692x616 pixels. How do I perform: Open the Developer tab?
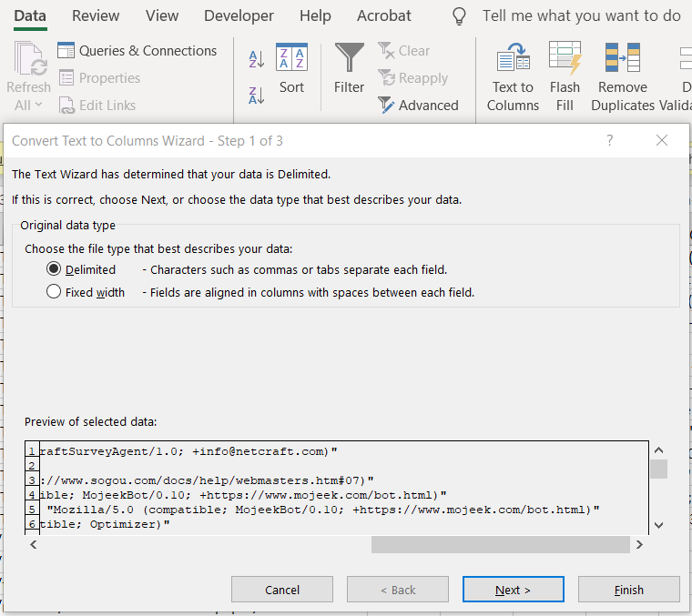pyautogui.click(x=239, y=15)
